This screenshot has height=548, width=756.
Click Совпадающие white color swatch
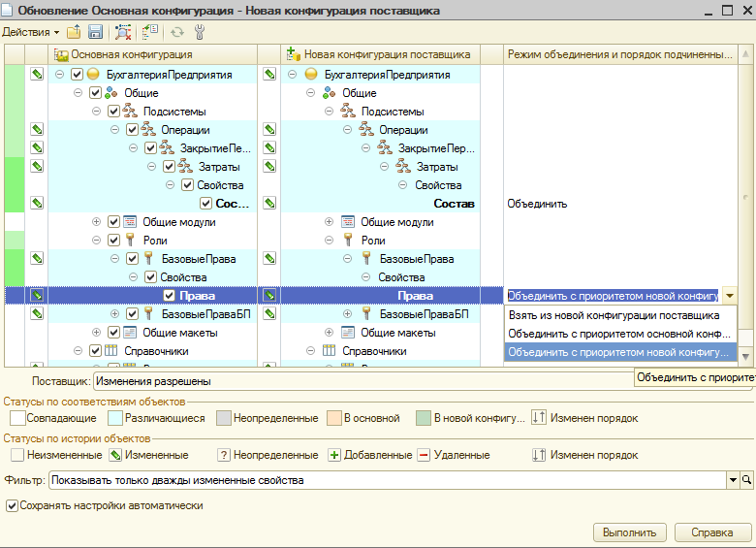(x=17, y=418)
